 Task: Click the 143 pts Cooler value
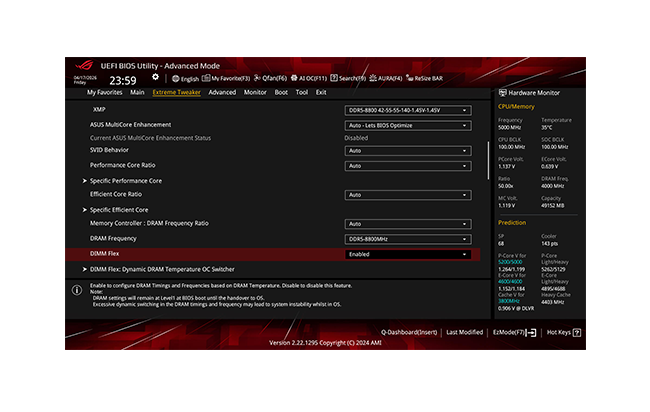[x=549, y=244]
